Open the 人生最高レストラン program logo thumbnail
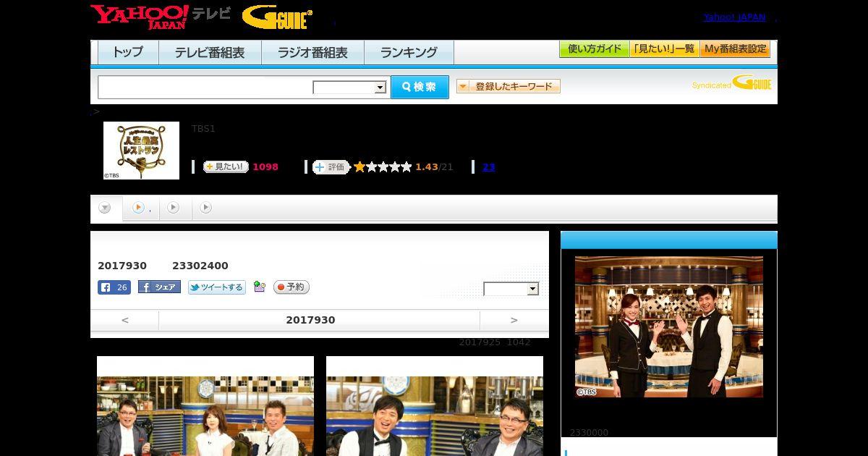Image resolution: width=868 pixels, height=456 pixels. [x=141, y=151]
